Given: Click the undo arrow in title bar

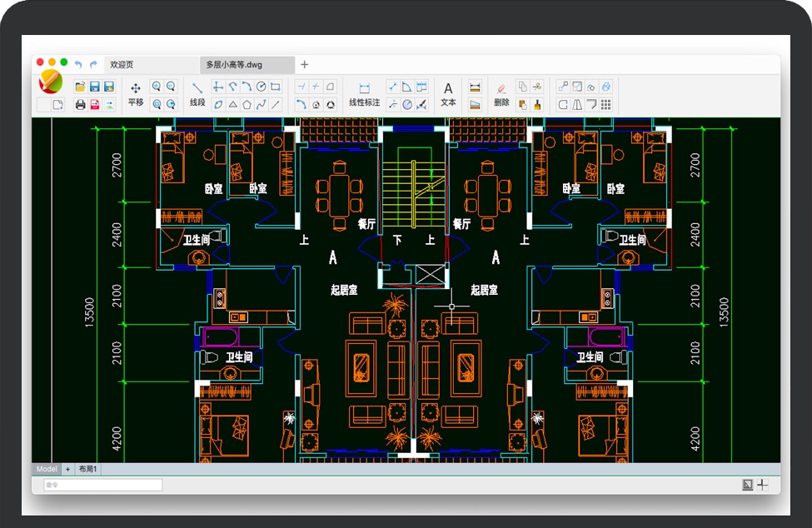Looking at the screenshot, I should point(78,64).
